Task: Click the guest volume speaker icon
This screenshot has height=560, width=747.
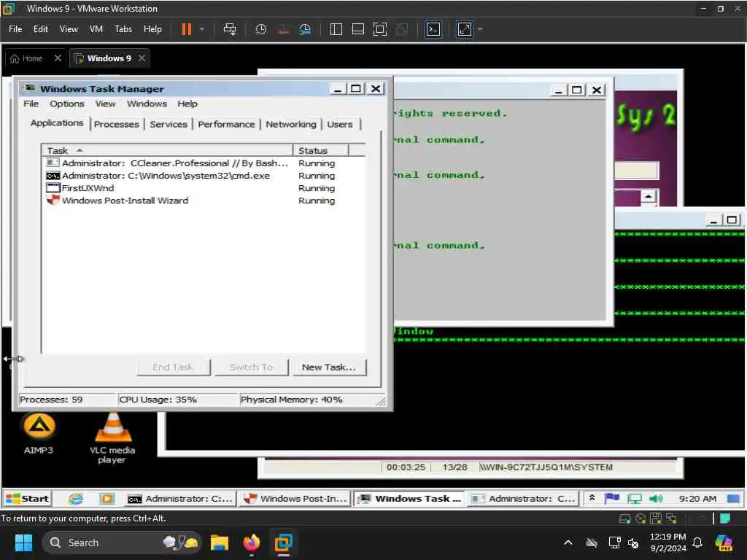Action: click(x=656, y=499)
